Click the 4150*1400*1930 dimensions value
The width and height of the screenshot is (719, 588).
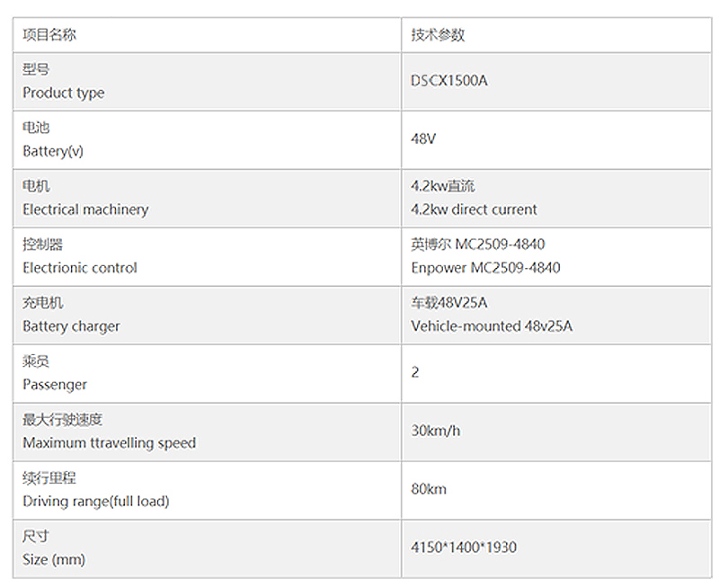coord(464,548)
